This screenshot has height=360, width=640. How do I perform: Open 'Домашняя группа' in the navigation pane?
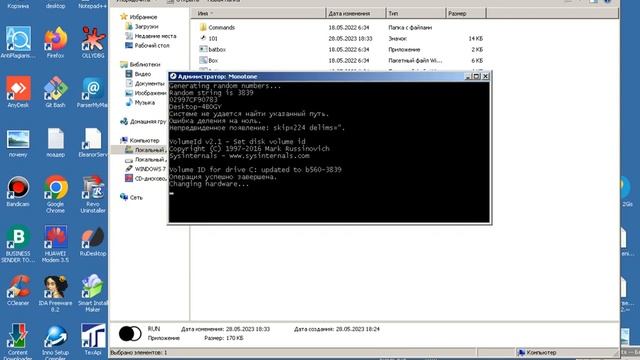[x=143, y=122]
